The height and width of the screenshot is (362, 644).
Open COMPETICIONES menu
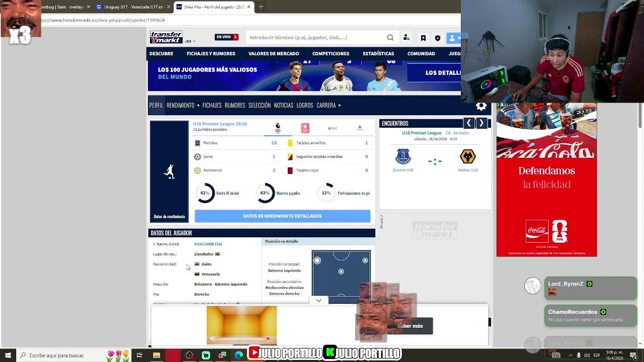tap(331, 53)
